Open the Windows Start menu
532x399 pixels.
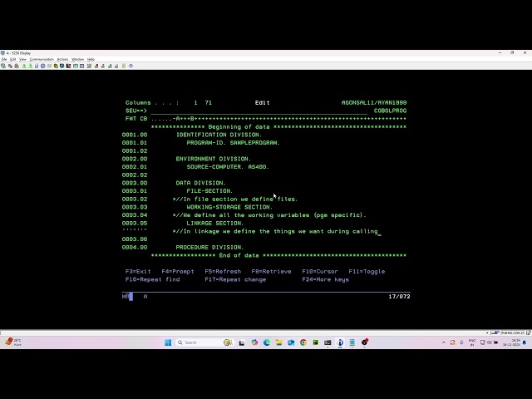tap(168, 342)
